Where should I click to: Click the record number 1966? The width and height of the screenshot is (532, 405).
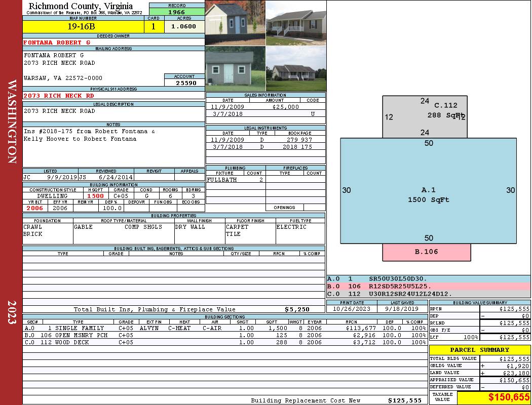(x=177, y=12)
